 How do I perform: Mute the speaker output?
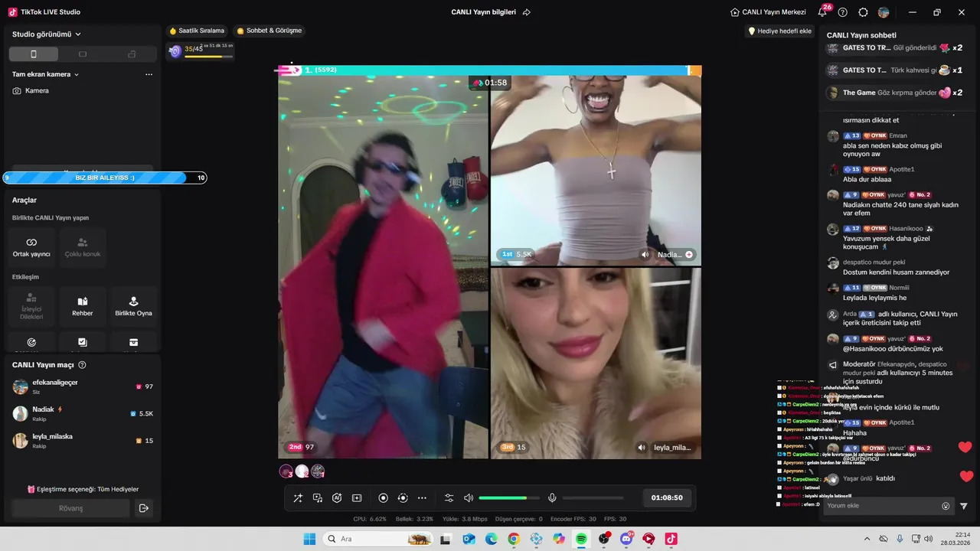point(469,498)
